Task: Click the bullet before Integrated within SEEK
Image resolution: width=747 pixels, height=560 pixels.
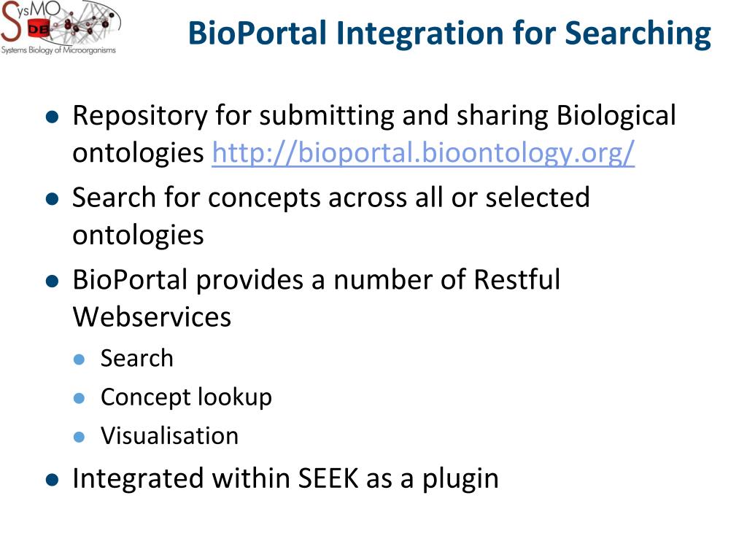Action: 52,480
